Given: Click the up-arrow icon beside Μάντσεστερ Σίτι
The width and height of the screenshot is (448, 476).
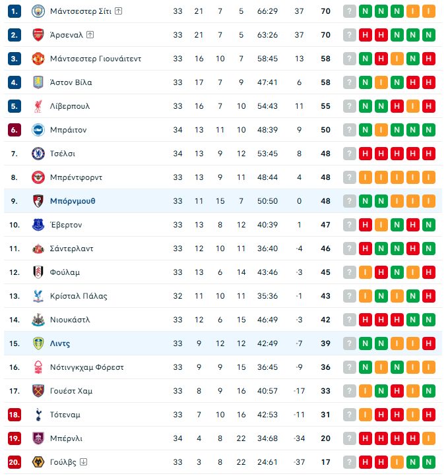Looking at the screenshot, I should 118,11.
